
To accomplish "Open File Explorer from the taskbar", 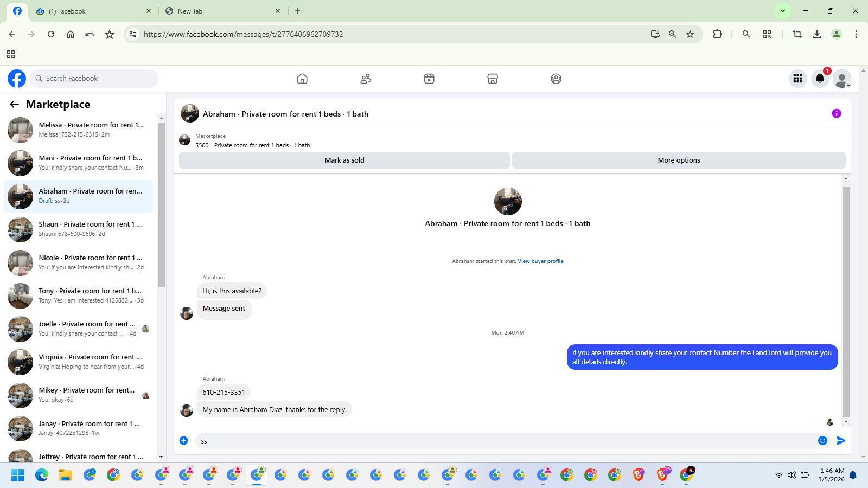I will (66, 476).
